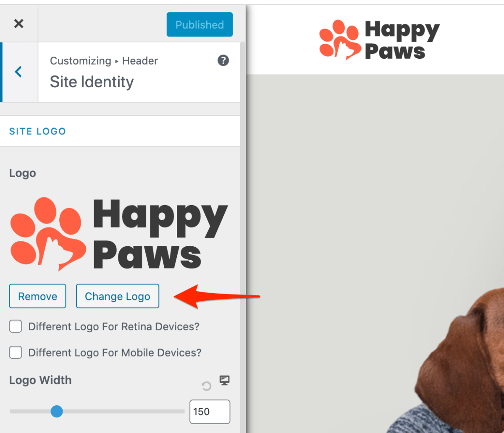The height and width of the screenshot is (433, 504).
Task: Select the Happy Paws logo thumbnail in the panel
Action: tap(119, 234)
